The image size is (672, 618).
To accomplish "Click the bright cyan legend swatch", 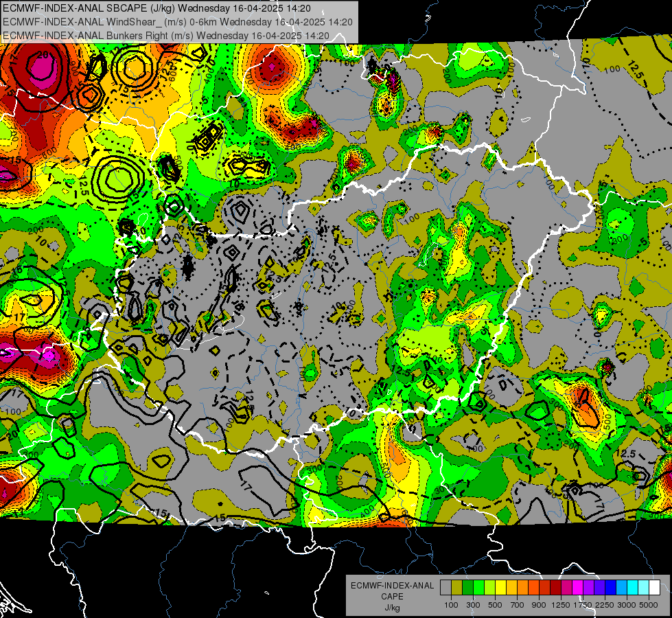I will [x=633, y=588].
